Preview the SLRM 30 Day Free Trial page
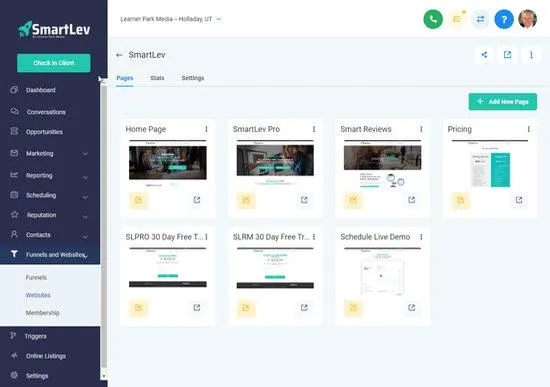This screenshot has height=387, width=550. [x=304, y=308]
